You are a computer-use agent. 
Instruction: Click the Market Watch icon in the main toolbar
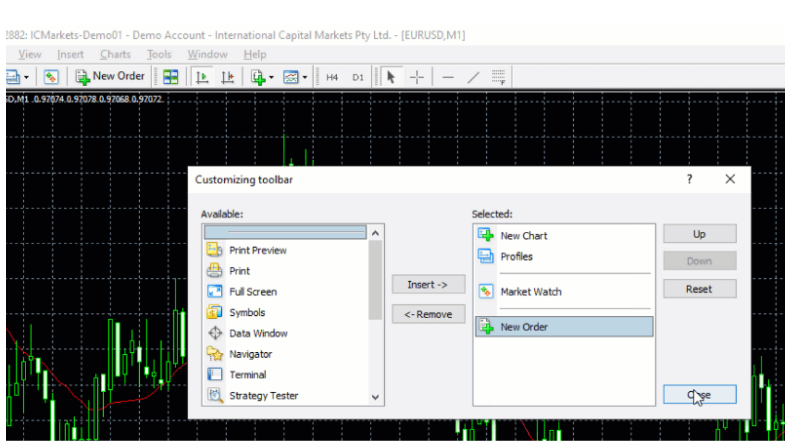tap(52, 77)
